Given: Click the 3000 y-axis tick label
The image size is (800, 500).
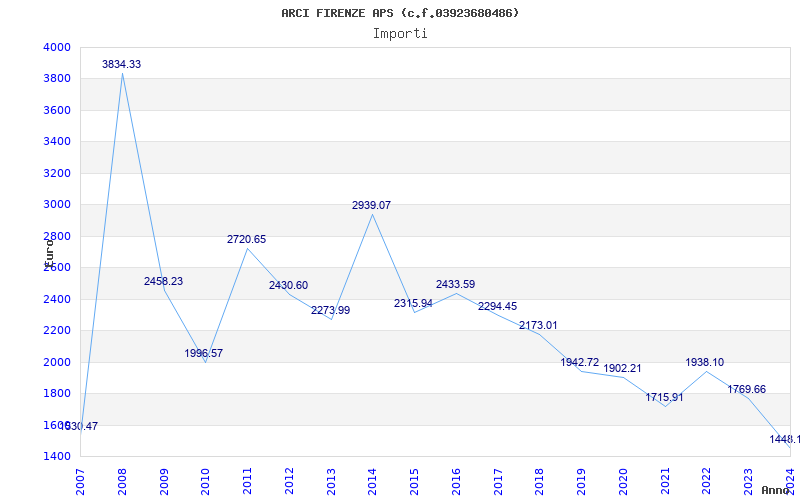Looking at the screenshot, I should (x=57, y=204).
